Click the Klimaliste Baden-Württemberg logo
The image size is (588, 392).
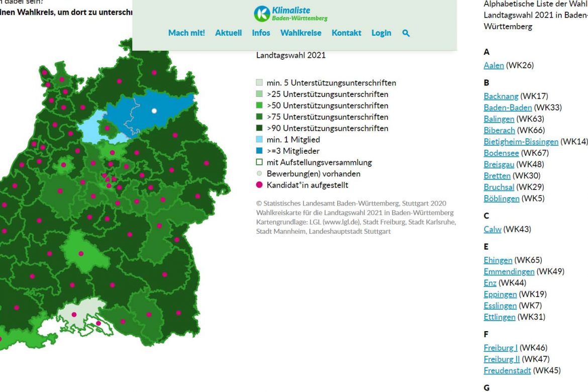coord(290,14)
